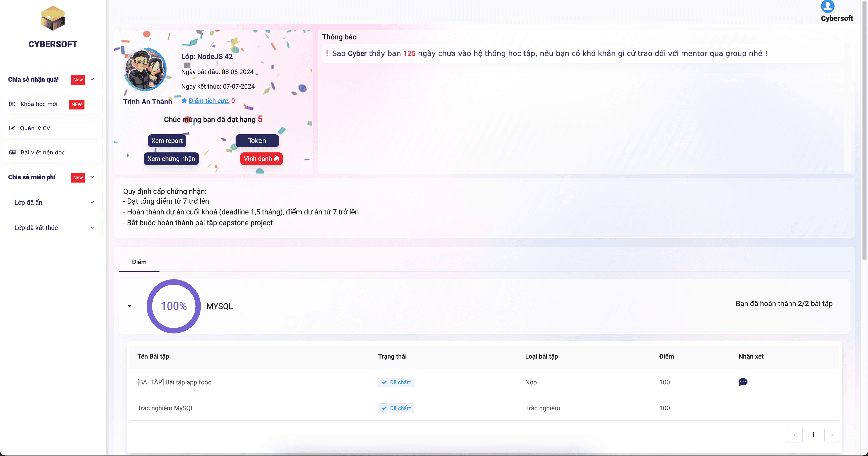Click the main page vertical scrollbar
The image size is (868, 456).
pyautogui.click(x=864, y=131)
